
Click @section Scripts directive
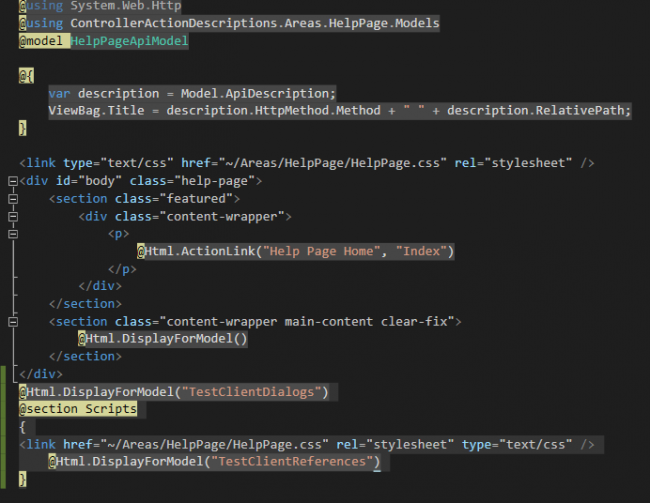(78, 409)
